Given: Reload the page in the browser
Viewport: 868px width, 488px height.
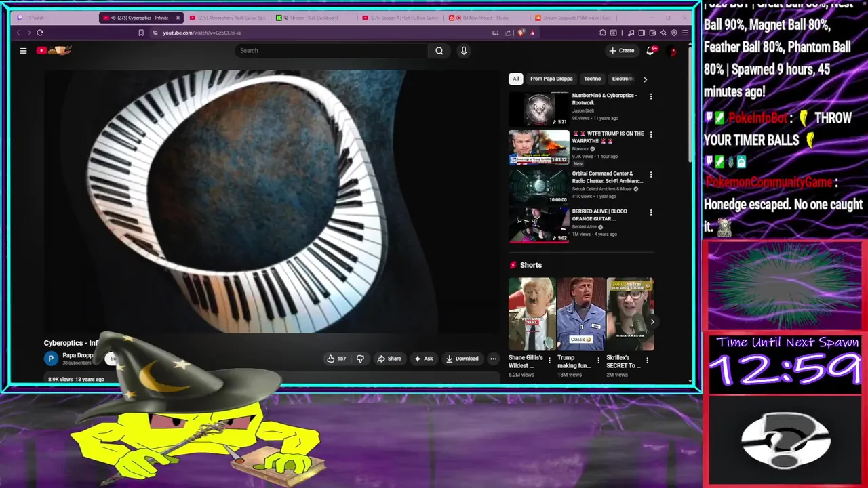Looking at the screenshot, I should [40, 33].
